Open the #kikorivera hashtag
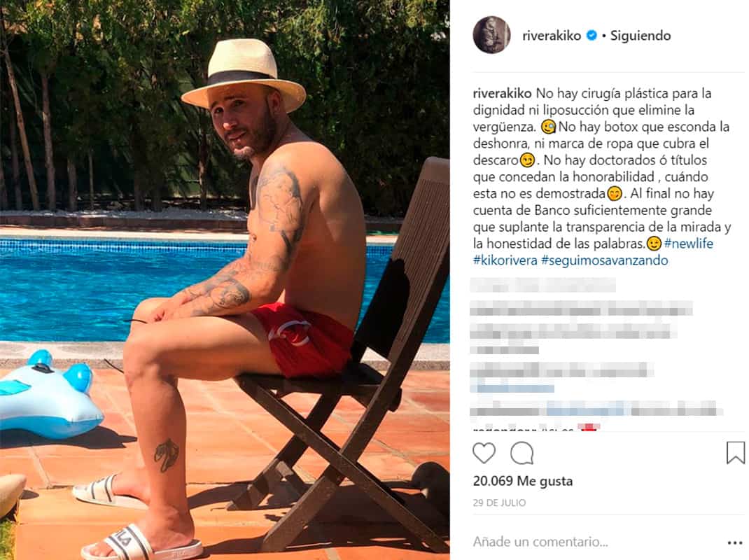Viewport: 749px width, 560px height. pyautogui.click(x=505, y=260)
